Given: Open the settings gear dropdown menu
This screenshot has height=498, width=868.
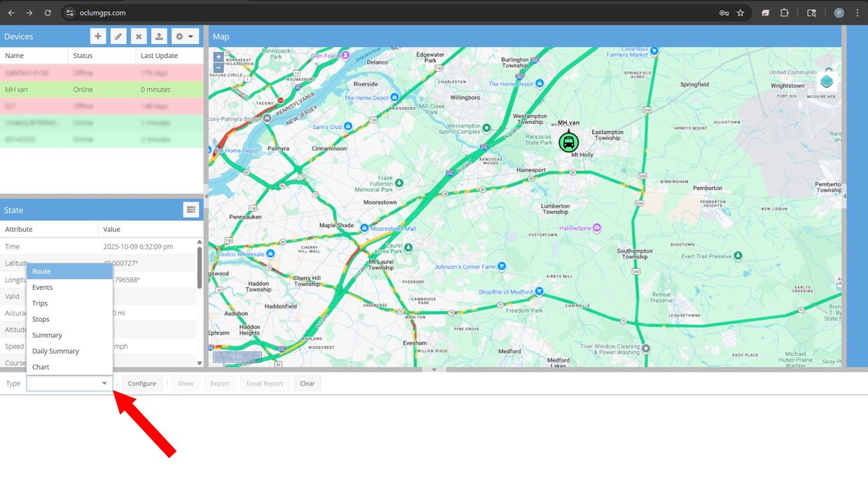Looking at the screenshot, I should 185,36.
